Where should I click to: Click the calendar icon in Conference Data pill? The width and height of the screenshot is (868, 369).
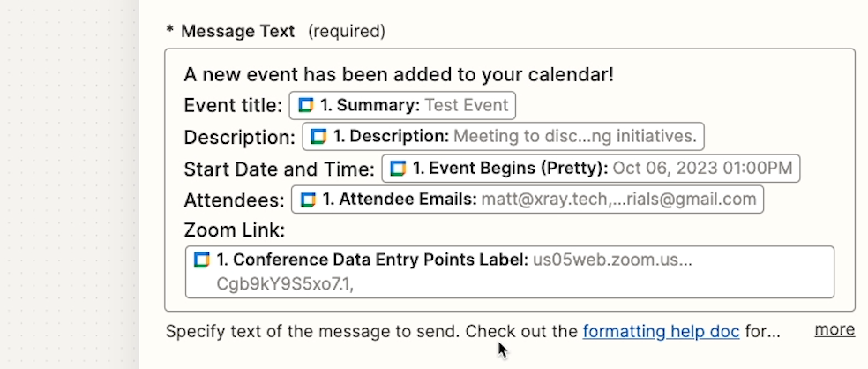202,260
